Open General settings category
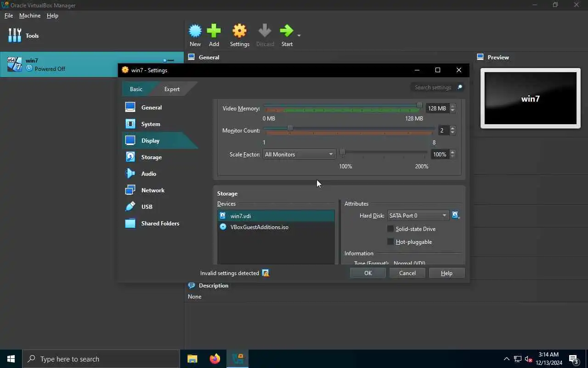 point(160,107)
